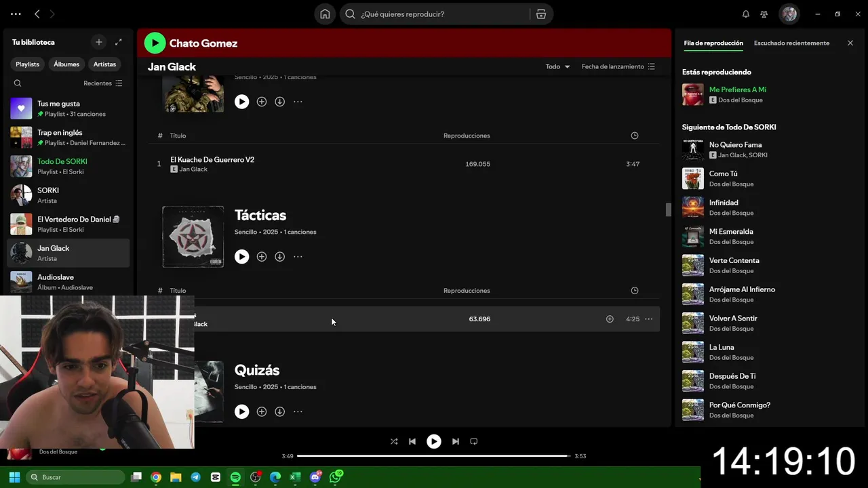
Task: Open Audioslave album in library
Action: click(68, 282)
